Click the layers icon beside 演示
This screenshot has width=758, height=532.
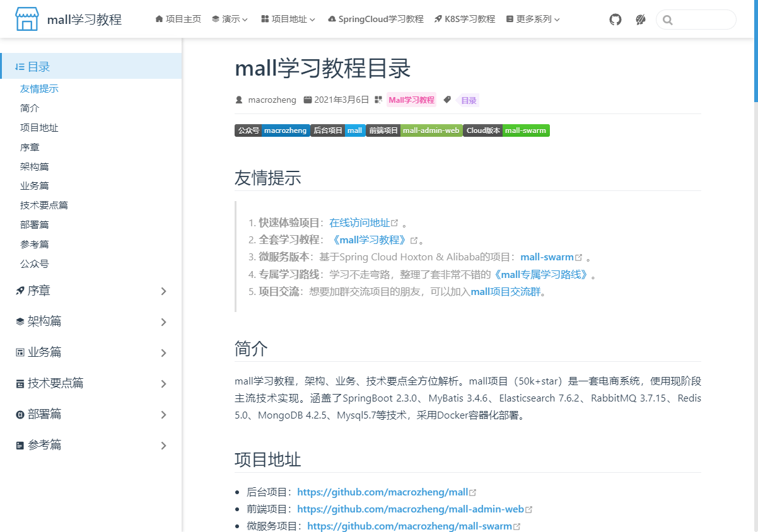click(x=216, y=19)
